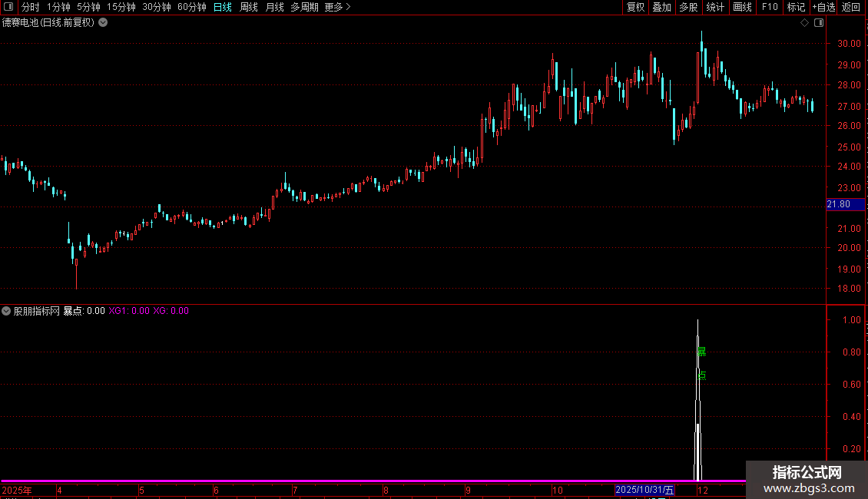868x499 pixels.
Task: Click the XG: 0.00 value label
Action: 171,311
